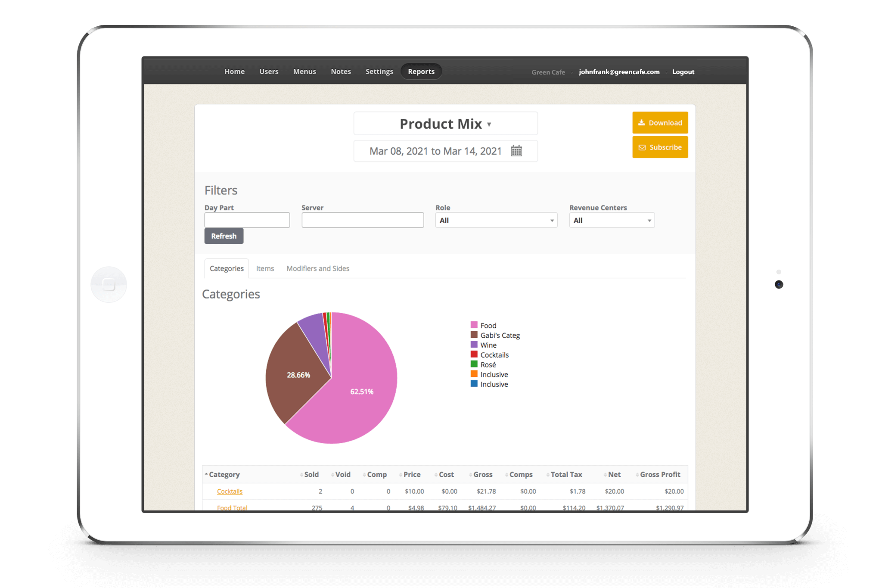The image size is (882, 588).
Task: Open the Settings menu item
Action: click(379, 72)
